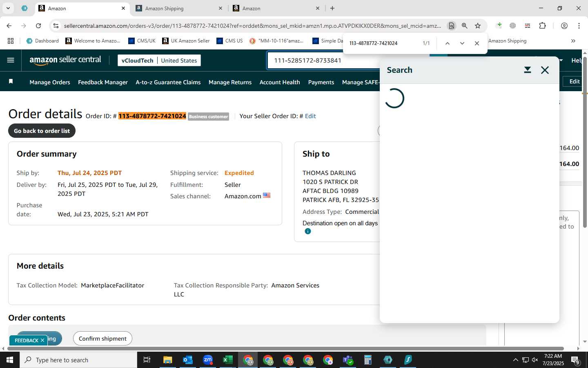The width and height of the screenshot is (588, 368).
Task: Reload the page
Action: [38, 26]
